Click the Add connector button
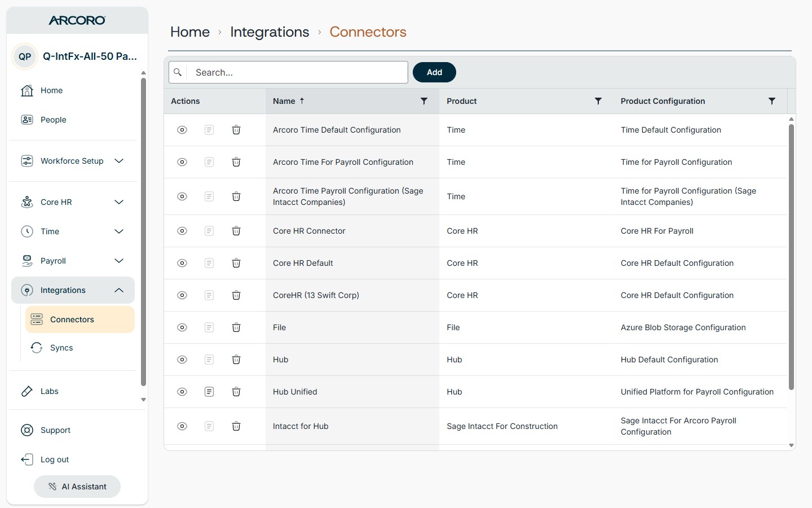This screenshot has width=812, height=508. [x=434, y=72]
